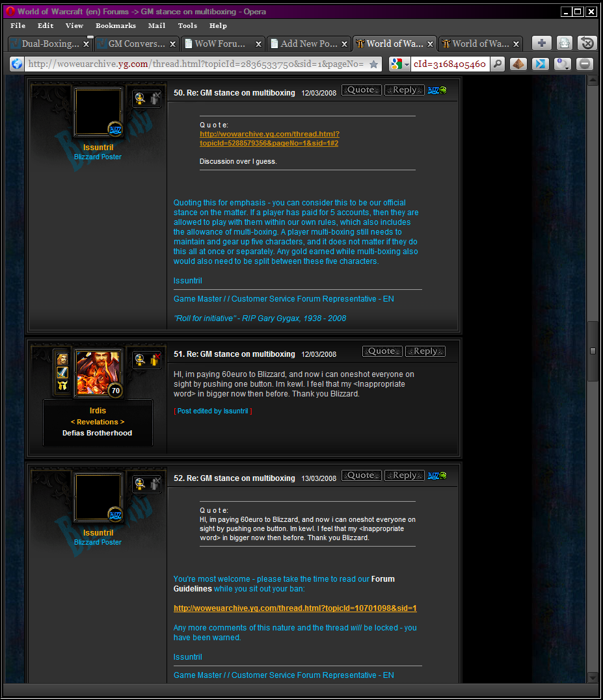Open Irdis profile search icon on post 51
Image resolution: width=603 pixels, height=700 pixels.
pyautogui.click(x=140, y=359)
